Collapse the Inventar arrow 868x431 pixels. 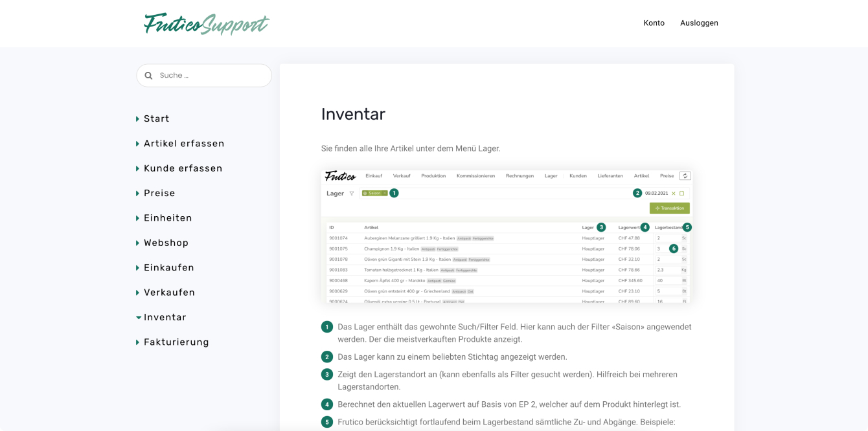pyautogui.click(x=139, y=318)
